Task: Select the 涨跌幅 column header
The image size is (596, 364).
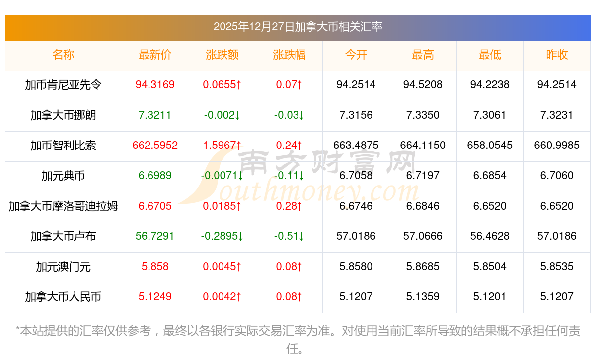Action: 289,55
